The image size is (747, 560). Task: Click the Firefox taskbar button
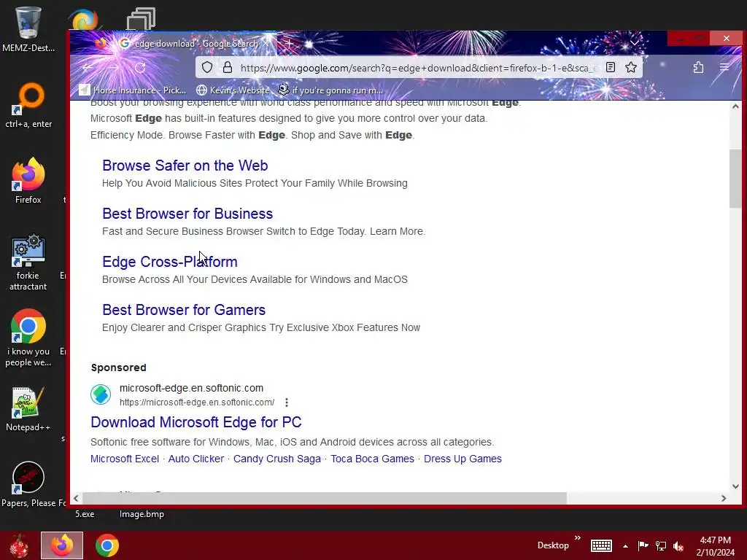tap(62, 545)
